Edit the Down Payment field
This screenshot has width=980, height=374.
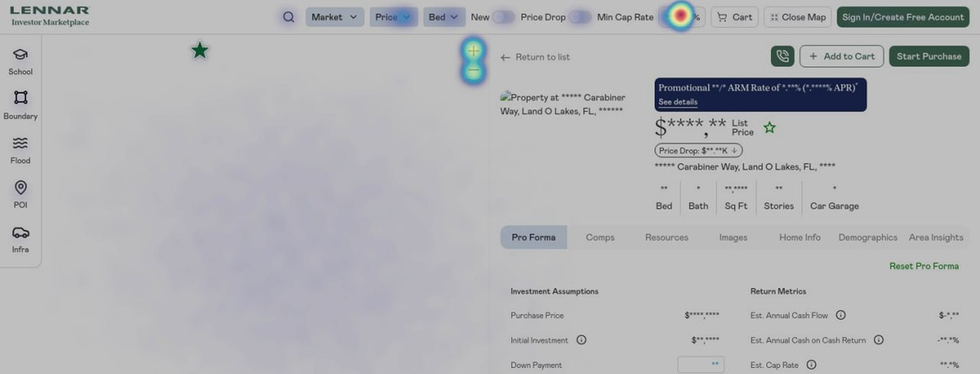(701, 365)
